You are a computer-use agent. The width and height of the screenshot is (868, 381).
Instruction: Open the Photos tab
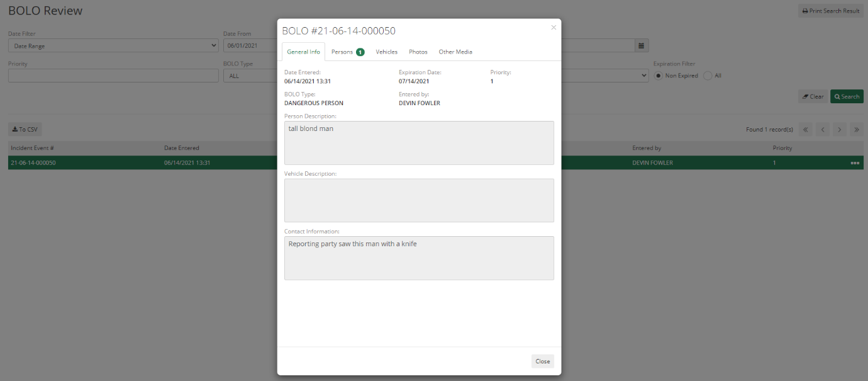click(418, 52)
